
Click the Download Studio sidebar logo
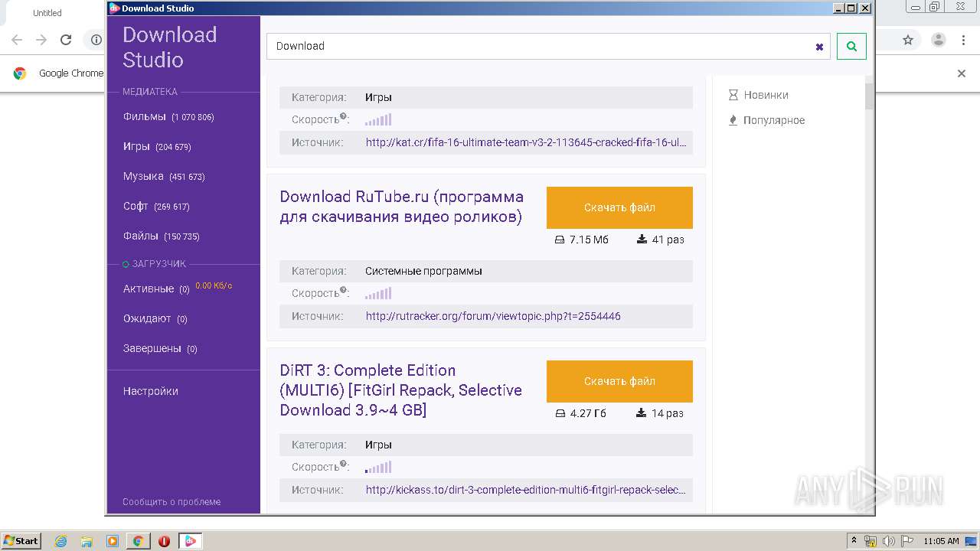click(x=169, y=47)
